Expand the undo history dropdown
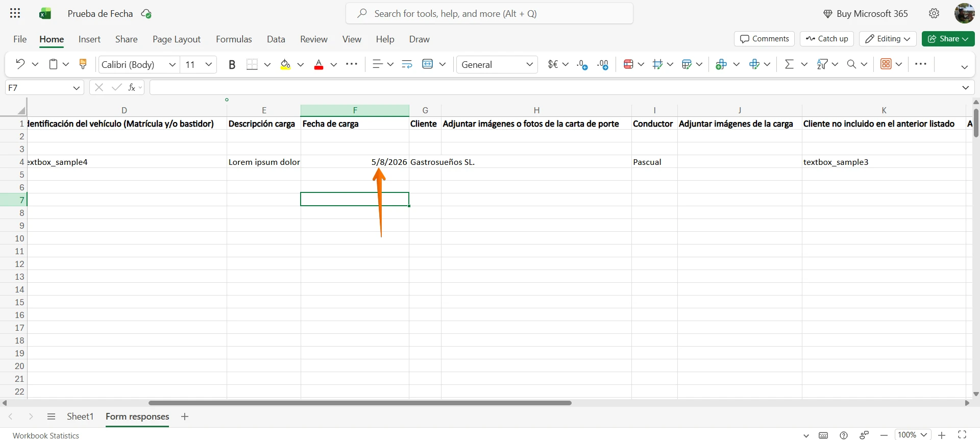 pyautogui.click(x=35, y=64)
